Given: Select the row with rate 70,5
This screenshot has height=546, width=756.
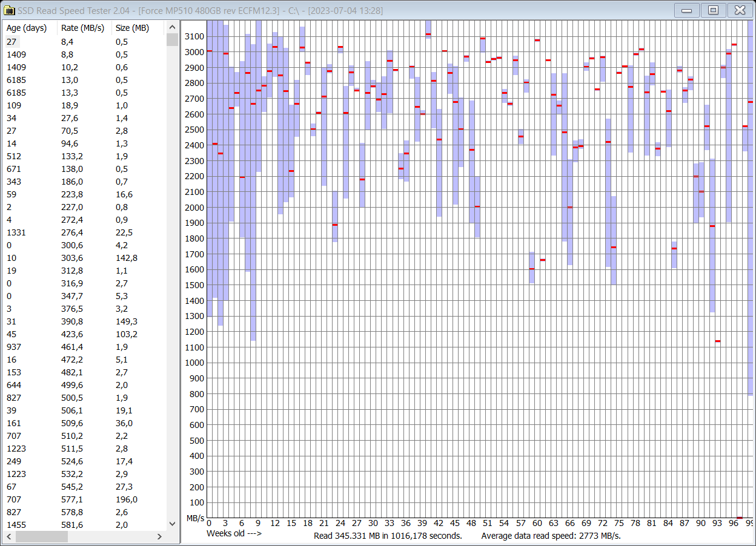Looking at the screenshot, I should coord(84,131).
